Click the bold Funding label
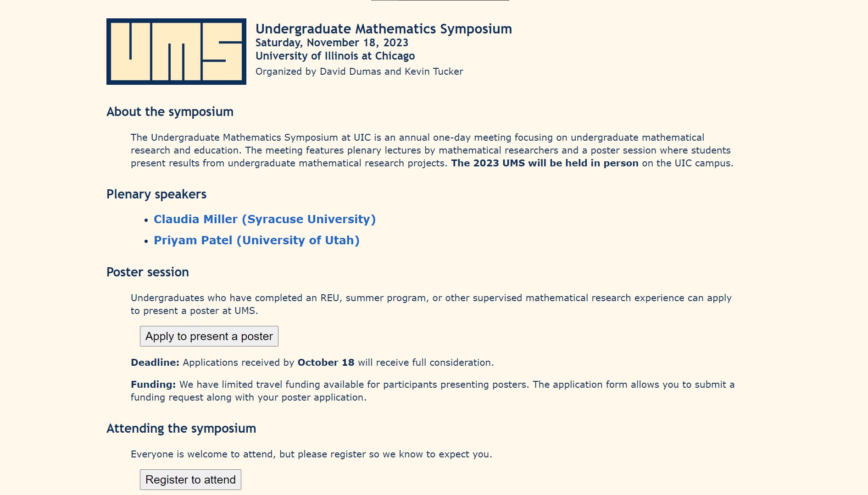This screenshot has height=495, width=868. (x=153, y=385)
